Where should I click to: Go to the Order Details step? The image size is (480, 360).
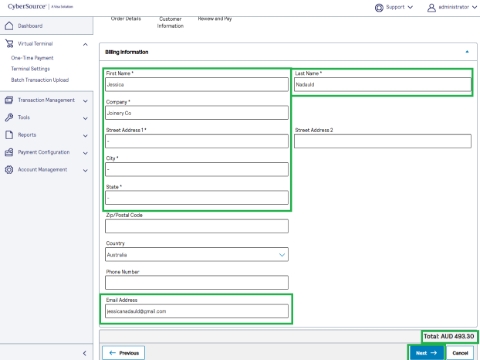click(x=126, y=19)
